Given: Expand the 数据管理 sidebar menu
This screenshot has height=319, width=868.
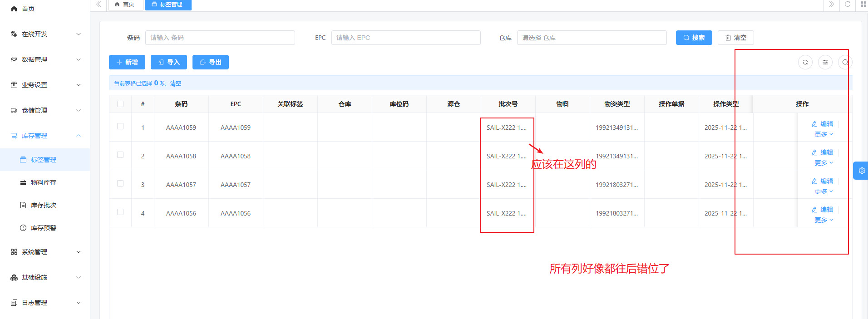Looking at the screenshot, I should point(45,59).
